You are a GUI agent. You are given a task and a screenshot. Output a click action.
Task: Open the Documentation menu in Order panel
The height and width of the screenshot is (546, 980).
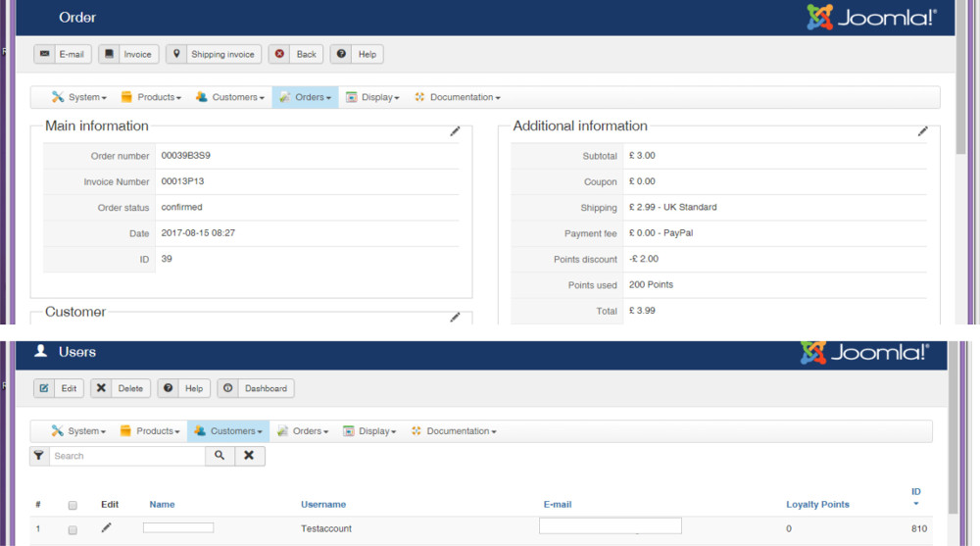(457, 97)
